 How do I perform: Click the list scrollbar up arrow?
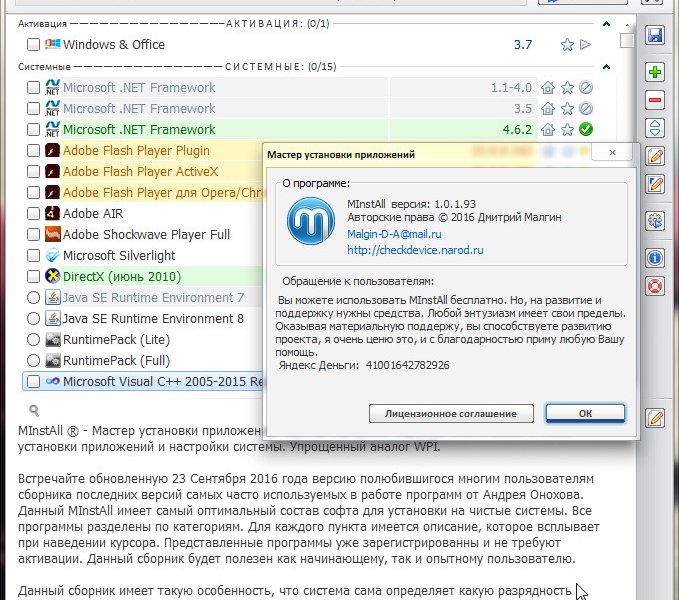coord(627,25)
